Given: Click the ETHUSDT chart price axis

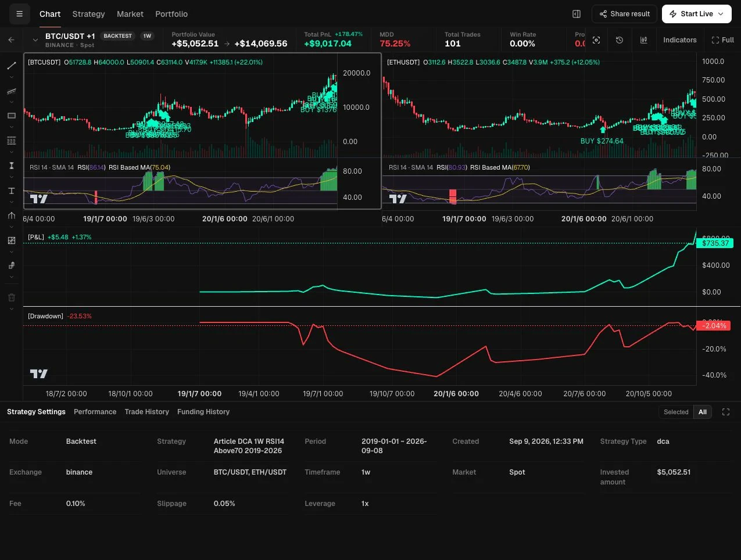Looking at the screenshot, I should point(718,106).
